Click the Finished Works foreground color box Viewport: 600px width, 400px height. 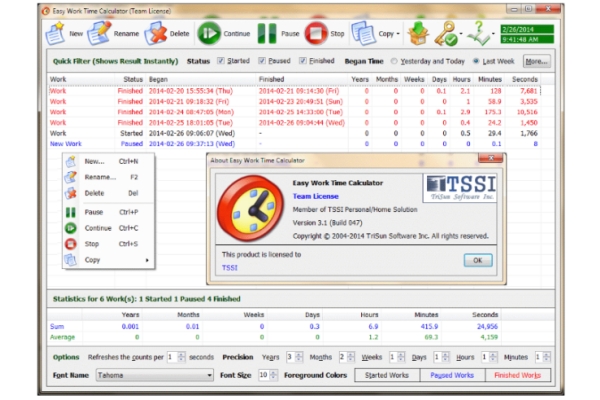point(517,374)
